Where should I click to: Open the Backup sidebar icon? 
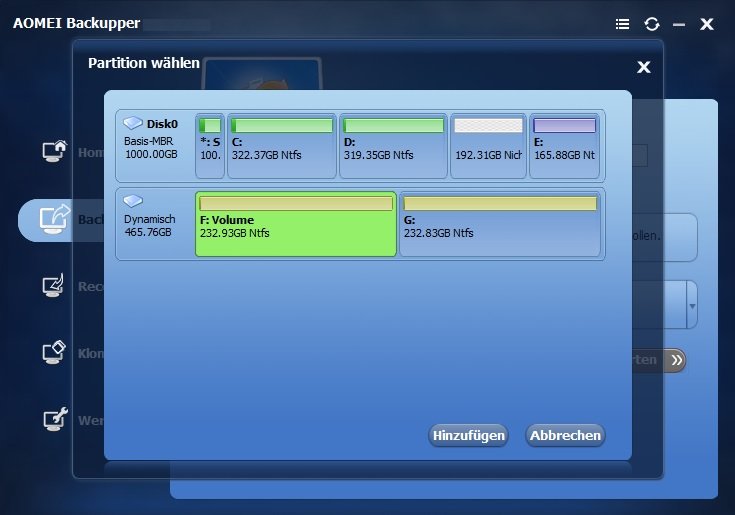click(54, 219)
